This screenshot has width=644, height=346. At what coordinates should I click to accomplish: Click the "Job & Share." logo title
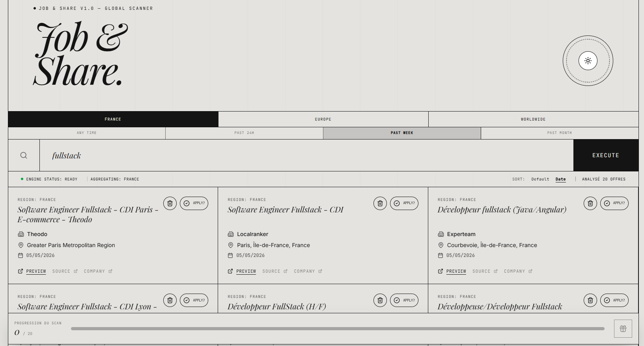pos(81,54)
